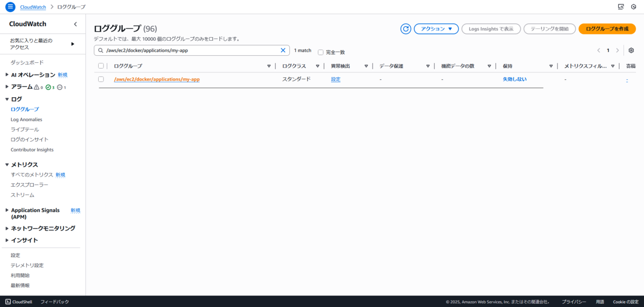Open Cookie の設定 in footer
This screenshot has height=307, width=644.
point(626,302)
